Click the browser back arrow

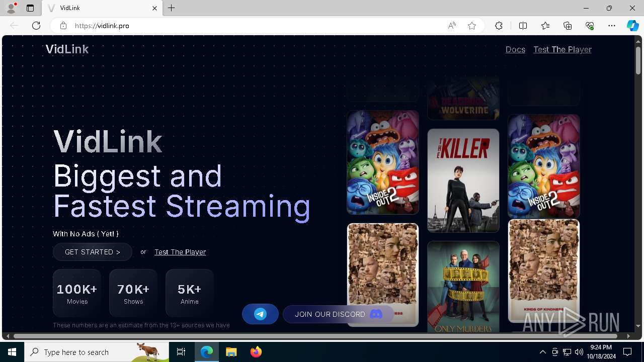pos(14,26)
